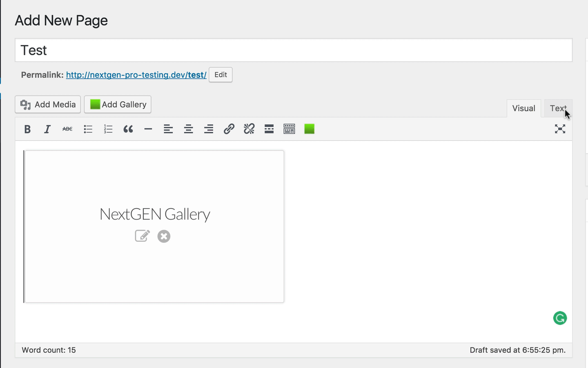Insert a horizontal line
Viewport: 588px width, 368px height.
[x=148, y=129]
